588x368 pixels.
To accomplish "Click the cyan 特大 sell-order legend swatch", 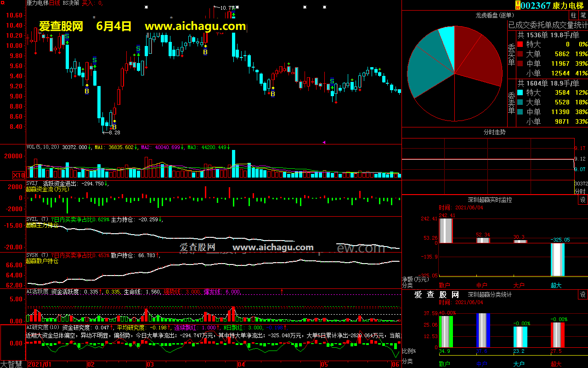I will coord(520,93).
